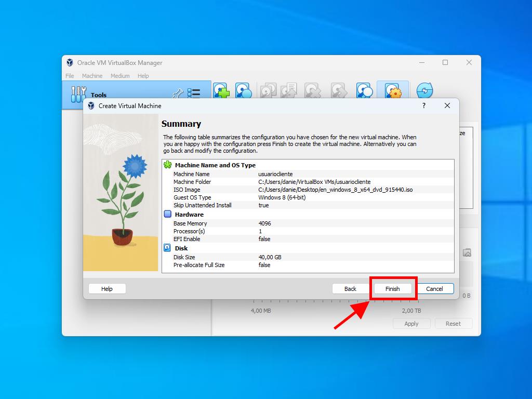Screen dimensions: 532x399
Task: Click the pin icon beside Tools
Action: (x=178, y=94)
